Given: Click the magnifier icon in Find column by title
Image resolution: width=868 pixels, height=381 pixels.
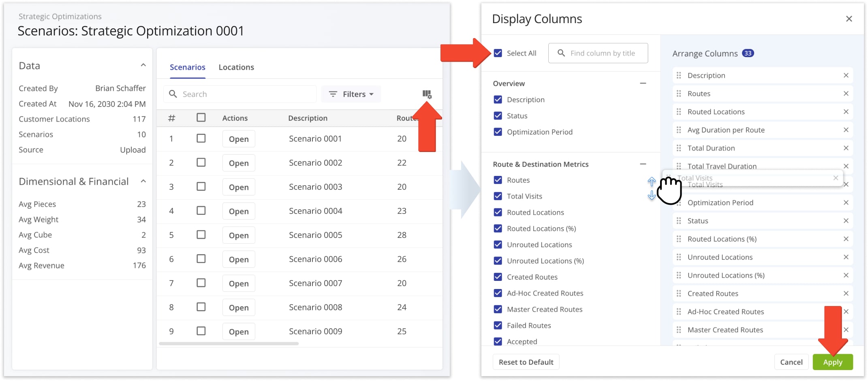Looking at the screenshot, I should (561, 53).
